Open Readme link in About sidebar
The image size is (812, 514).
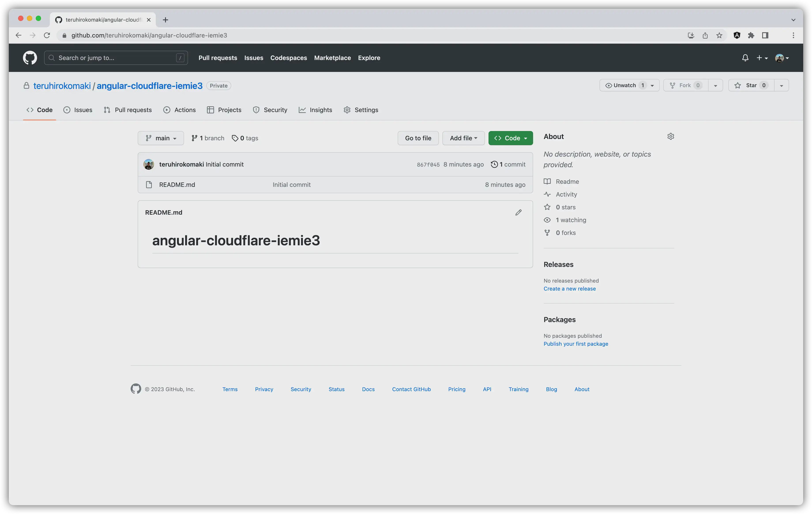[x=561, y=181]
